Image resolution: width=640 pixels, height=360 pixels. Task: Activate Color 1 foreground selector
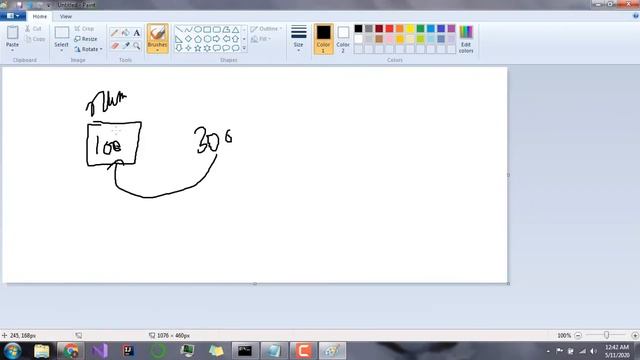click(x=323, y=39)
